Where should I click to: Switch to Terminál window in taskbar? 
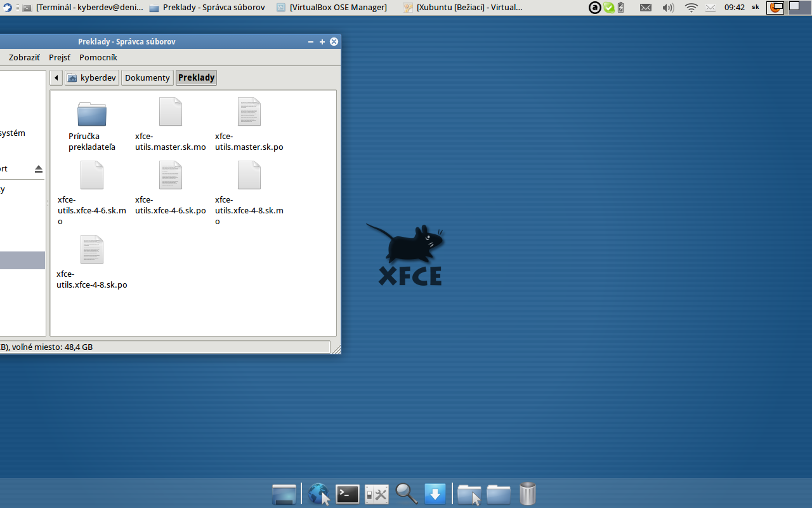(83, 8)
